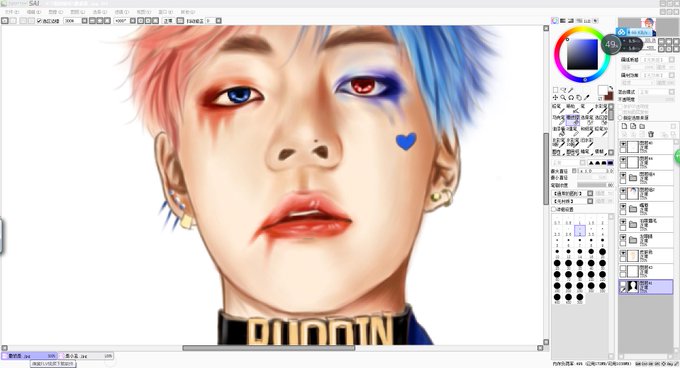Image resolution: width=680 pixels, height=368 pixels.
Task: Open the Edit menu
Action: [x=34, y=12]
